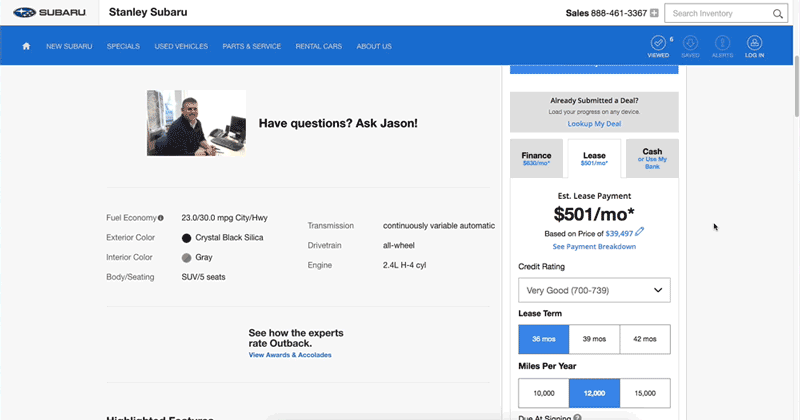This screenshot has height=420, width=800.
Task: Go to home via house icon
Action: tap(26, 46)
